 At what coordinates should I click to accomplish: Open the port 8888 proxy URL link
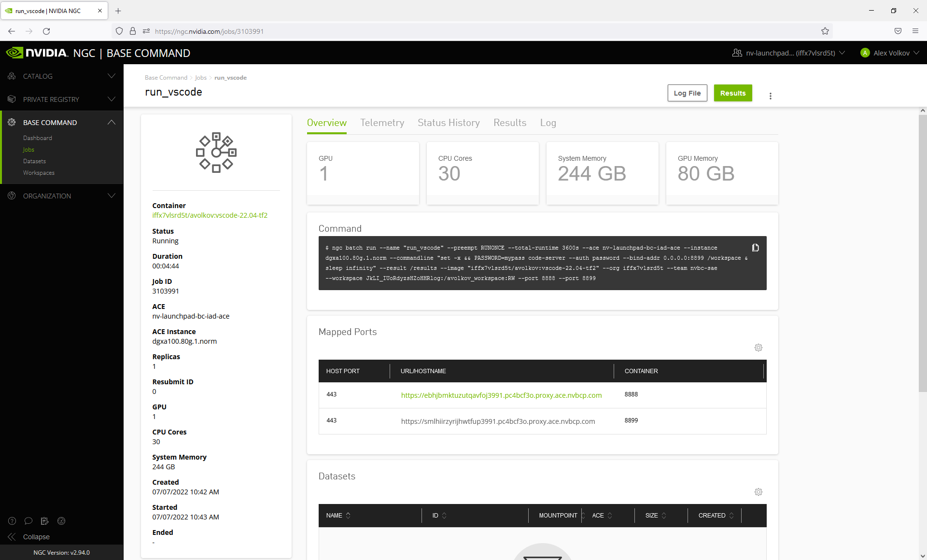[x=501, y=395]
